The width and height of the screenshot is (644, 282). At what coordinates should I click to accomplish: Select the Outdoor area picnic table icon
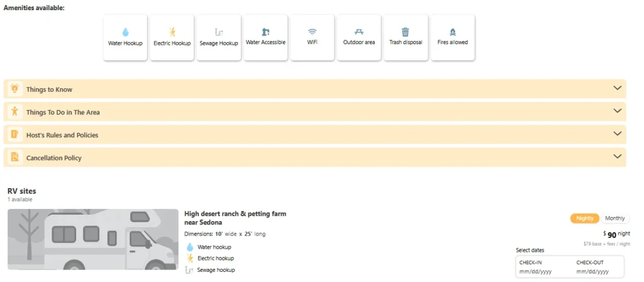click(x=359, y=32)
